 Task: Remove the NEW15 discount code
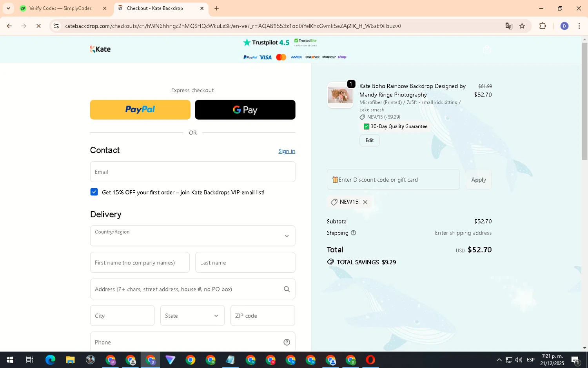coord(365,202)
